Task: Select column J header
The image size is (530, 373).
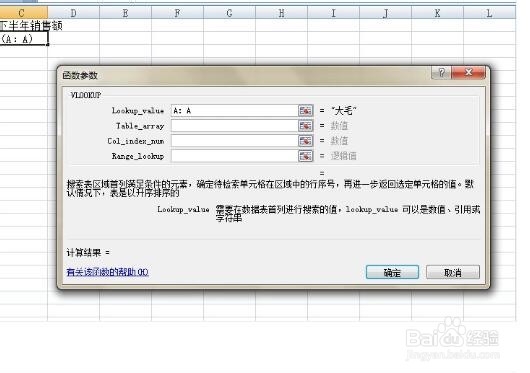Action: [x=386, y=13]
